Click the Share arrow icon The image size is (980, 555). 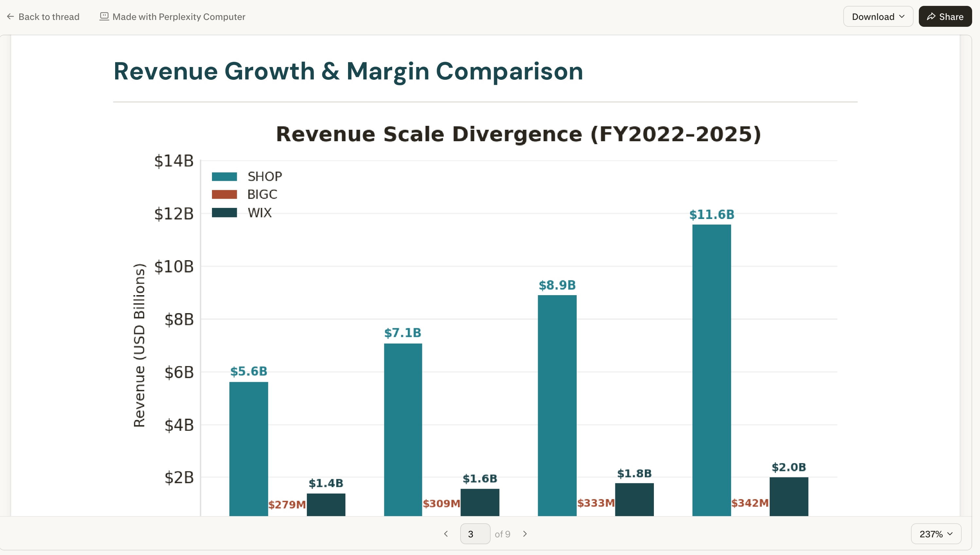click(931, 16)
